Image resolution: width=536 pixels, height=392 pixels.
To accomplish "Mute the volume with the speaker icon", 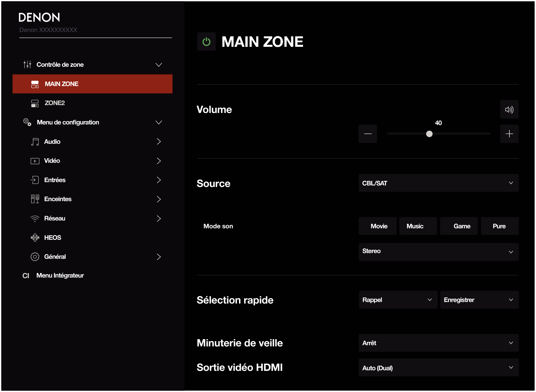I will tap(509, 110).
